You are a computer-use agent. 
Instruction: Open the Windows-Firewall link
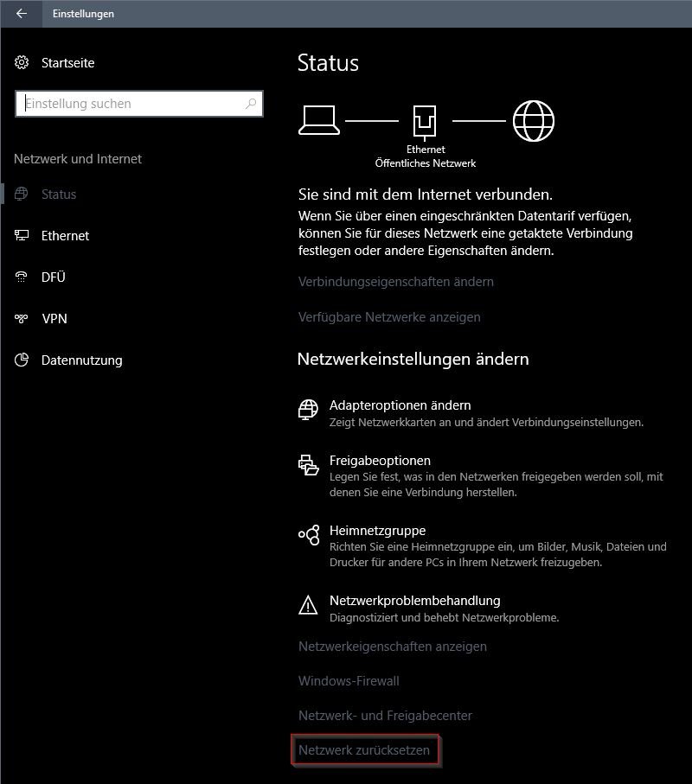349,681
